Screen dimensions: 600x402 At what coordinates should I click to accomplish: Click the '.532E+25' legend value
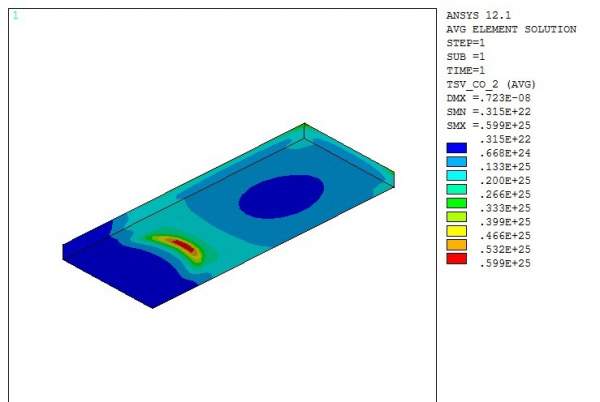(505, 250)
